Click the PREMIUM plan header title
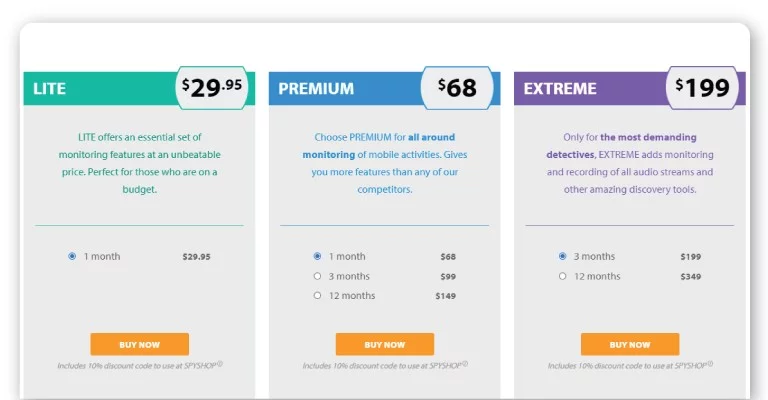 point(316,89)
